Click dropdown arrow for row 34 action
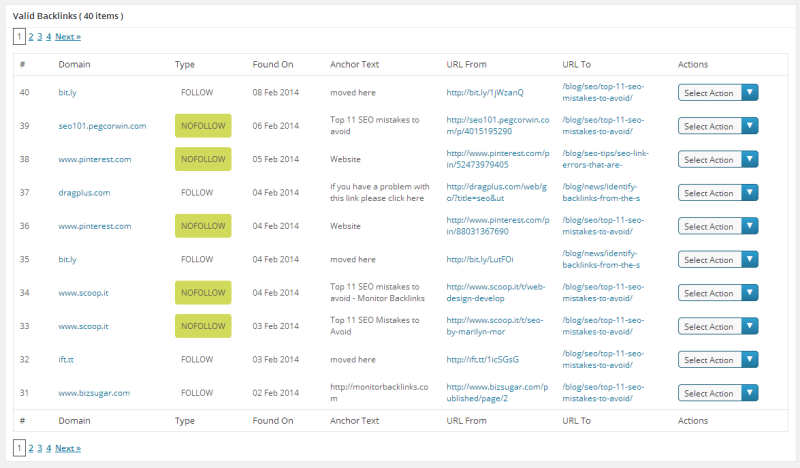This screenshot has height=468, width=800. [749, 294]
